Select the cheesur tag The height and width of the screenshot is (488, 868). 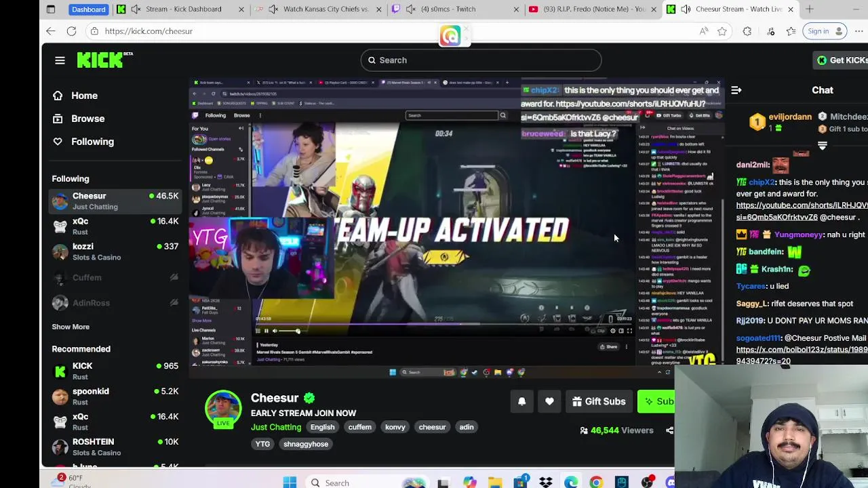(432, 427)
